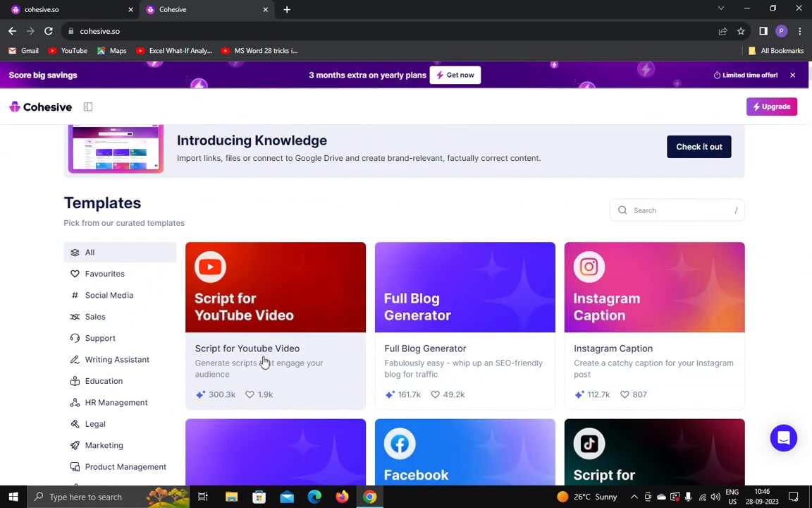The width and height of the screenshot is (812, 508).
Task: Click the Get now promo button
Action: click(455, 75)
